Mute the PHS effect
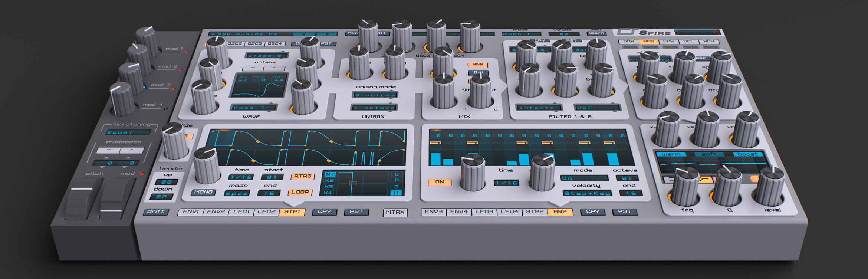This screenshot has height=279, width=868. click(x=650, y=47)
